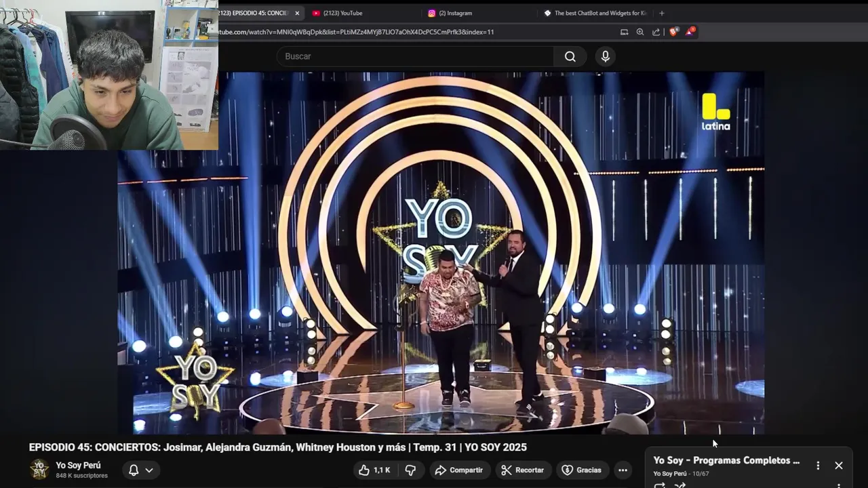Open a new browser tab
This screenshot has width=868, height=488.
click(662, 13)
